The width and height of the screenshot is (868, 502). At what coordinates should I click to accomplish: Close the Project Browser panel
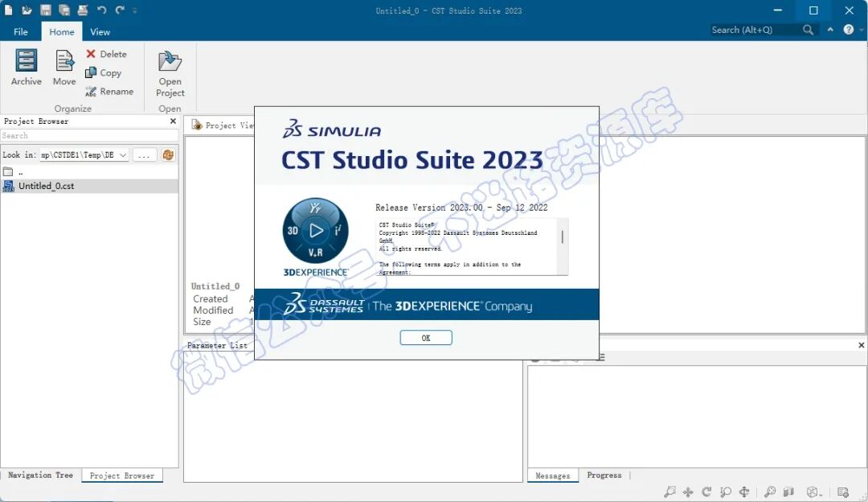[x=173, y=121]
